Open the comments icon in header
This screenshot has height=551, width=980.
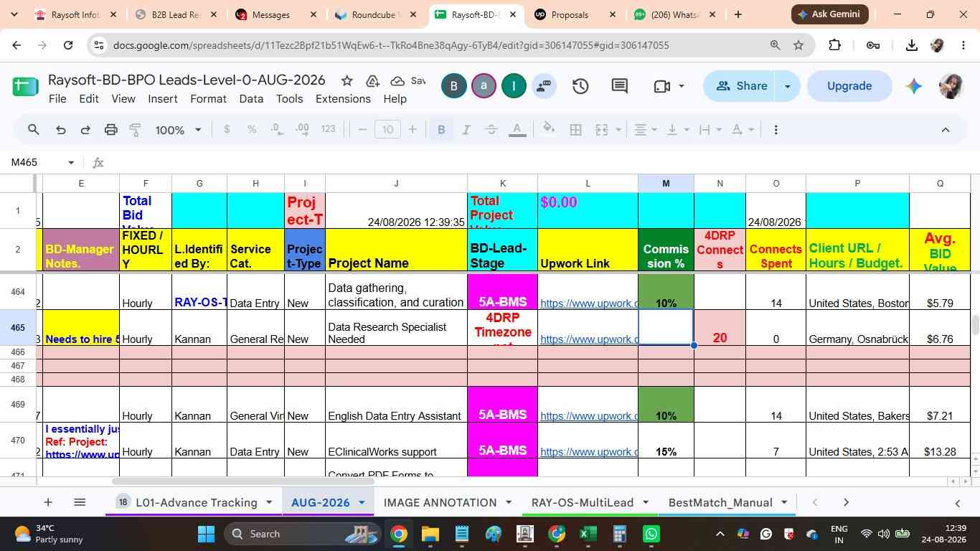tap(620, 86)
